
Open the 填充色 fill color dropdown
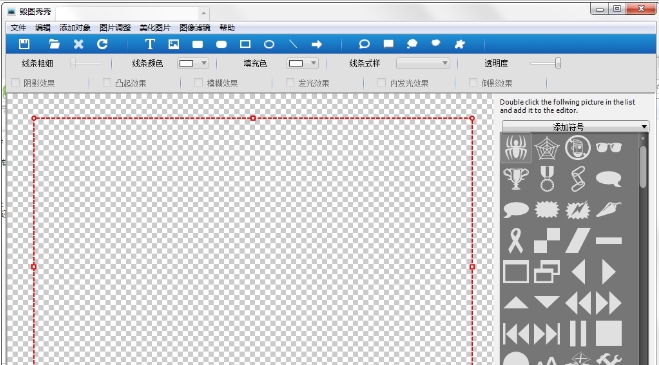pyautogui.click(x=303, y=63)
